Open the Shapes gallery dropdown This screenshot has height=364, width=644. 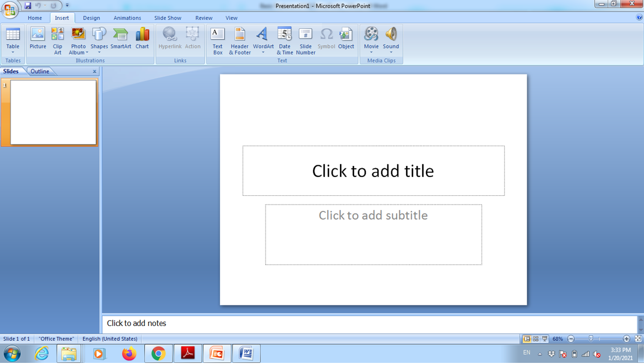click(99, 52)
